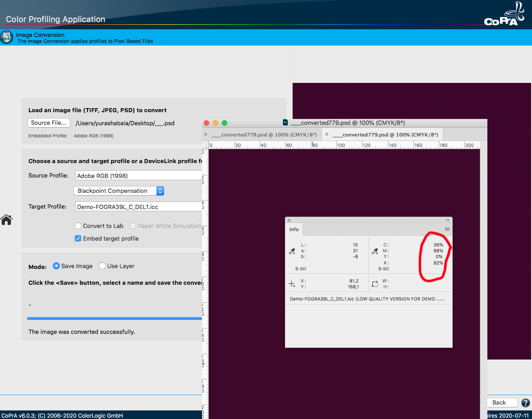This screenshot has height=419, width=532.
Task: Open the Source Profile Adobe RGB (1998) combo box
Action: [138, 176]
